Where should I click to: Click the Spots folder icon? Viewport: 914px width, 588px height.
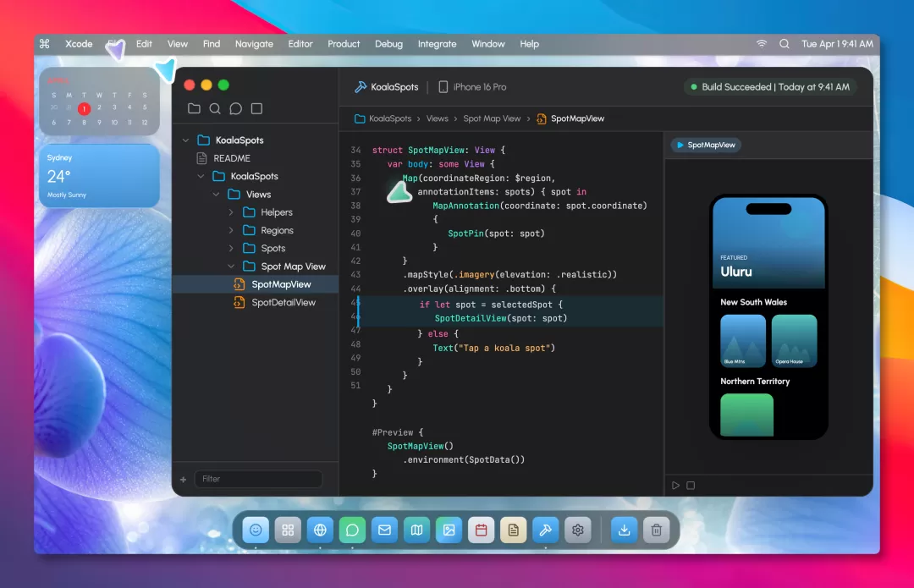click(x=249, y=248)
